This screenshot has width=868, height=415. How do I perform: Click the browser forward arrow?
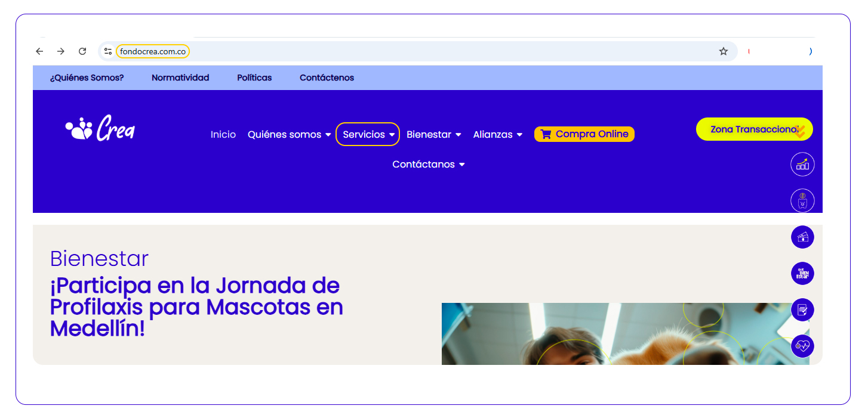(61, 51)
